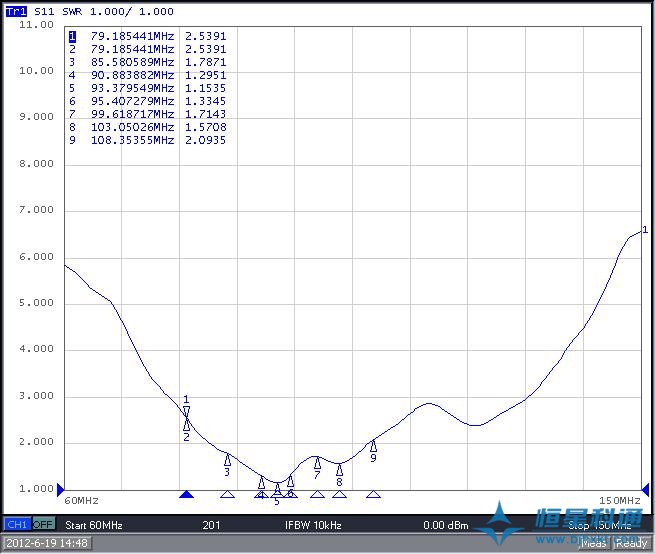Screen dimensions: 655x554
Task: Click marker 7's axis triangle indicator
Action: (x=317, y=494)
